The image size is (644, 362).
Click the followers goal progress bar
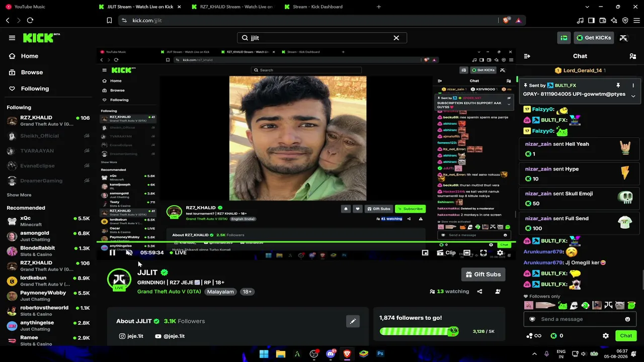(x=419, y=331)
